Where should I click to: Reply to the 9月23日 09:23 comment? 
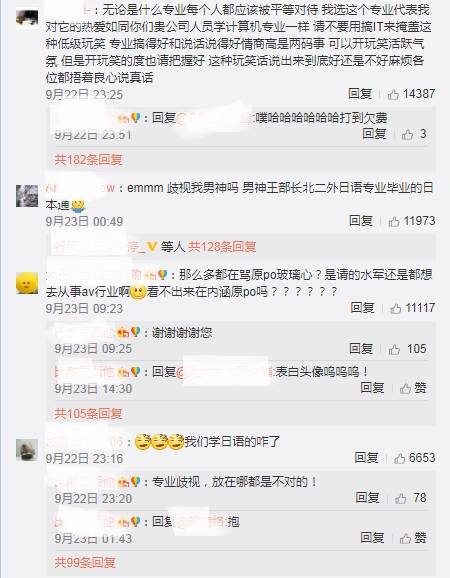pyautogui.click(x=362, y=307)
